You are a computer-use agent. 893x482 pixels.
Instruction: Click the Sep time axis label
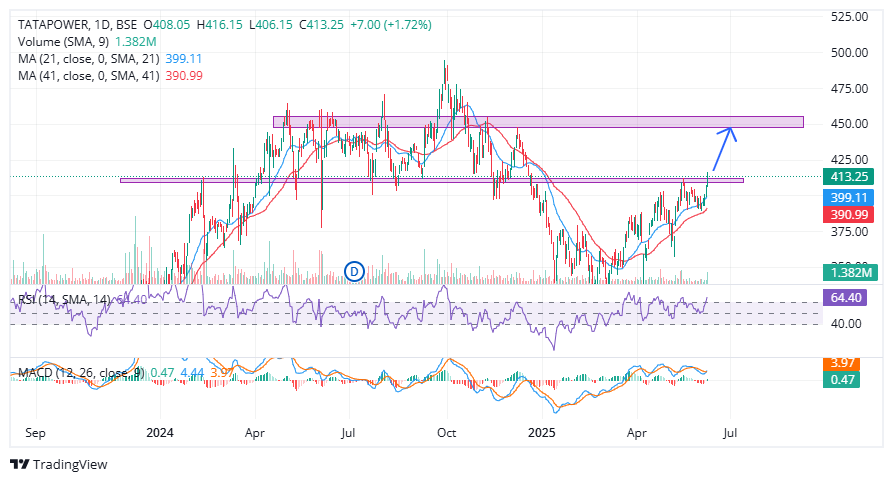(x=35, y=433)
